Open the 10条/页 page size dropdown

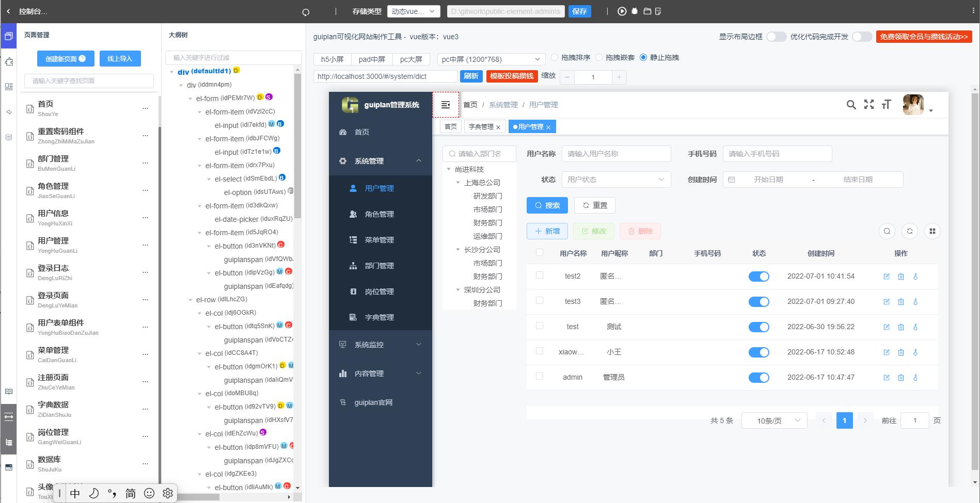pyautogui.click(x=774, y=420)
